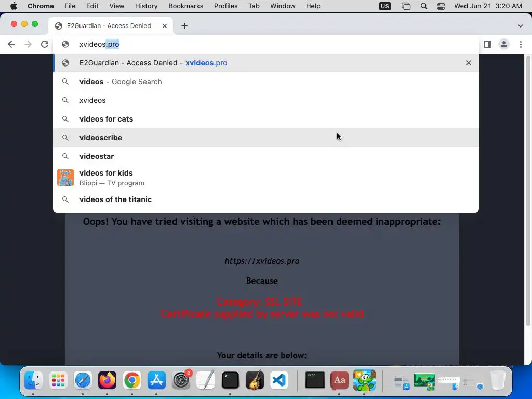This screenshot has width=532, height=399.
Task: Open TextEdit from the Dock
Action: (x=206, y=380)
